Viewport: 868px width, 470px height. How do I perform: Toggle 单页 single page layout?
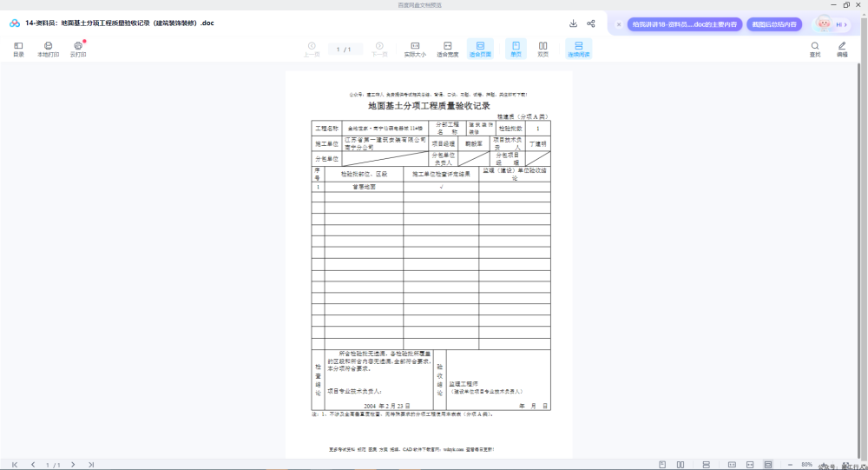pos(516,49)
